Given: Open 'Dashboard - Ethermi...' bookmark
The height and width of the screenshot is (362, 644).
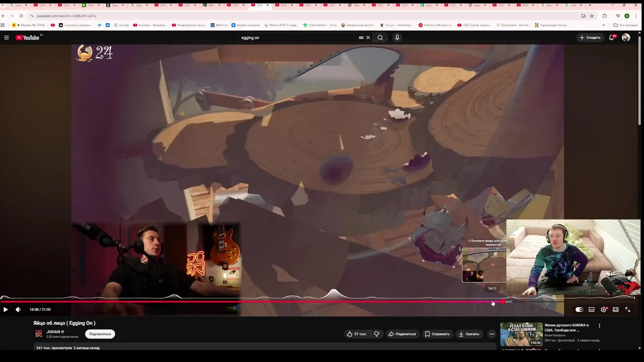Looking at the screenshot, I should coord(513,25).
